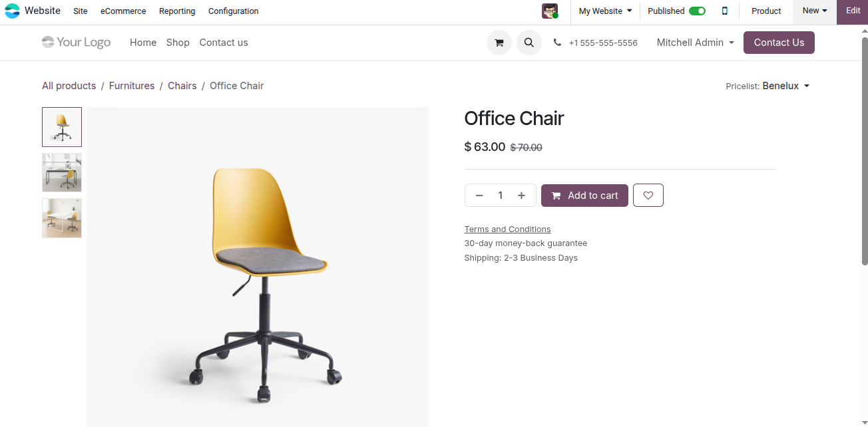Toggle the Published switch off
The width and height of the screenshot is (868, 427).
coord(697,11)
